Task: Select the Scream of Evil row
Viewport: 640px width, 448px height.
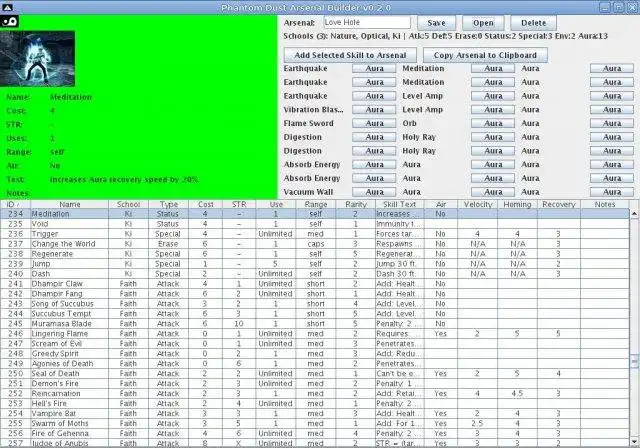Action: tap(315, 344)
